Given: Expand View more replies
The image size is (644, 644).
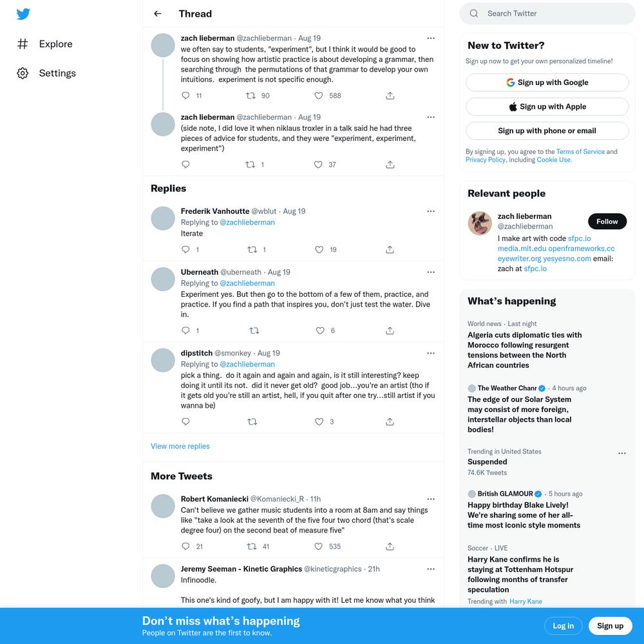Looking at the screenshot, I should click(x=180, y=446).
